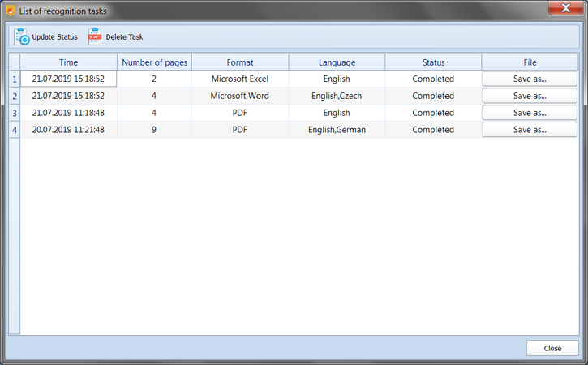Select row 2 via its row number
Screen dimensions: 588x365
point(14,97)
